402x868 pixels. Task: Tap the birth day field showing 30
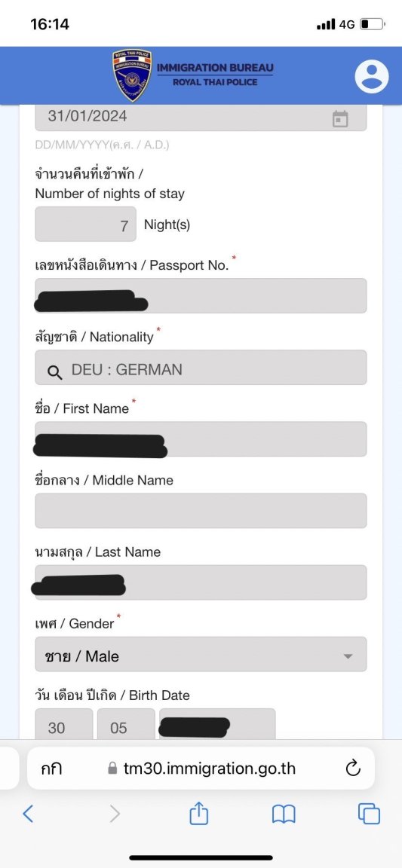click(64, 724)
